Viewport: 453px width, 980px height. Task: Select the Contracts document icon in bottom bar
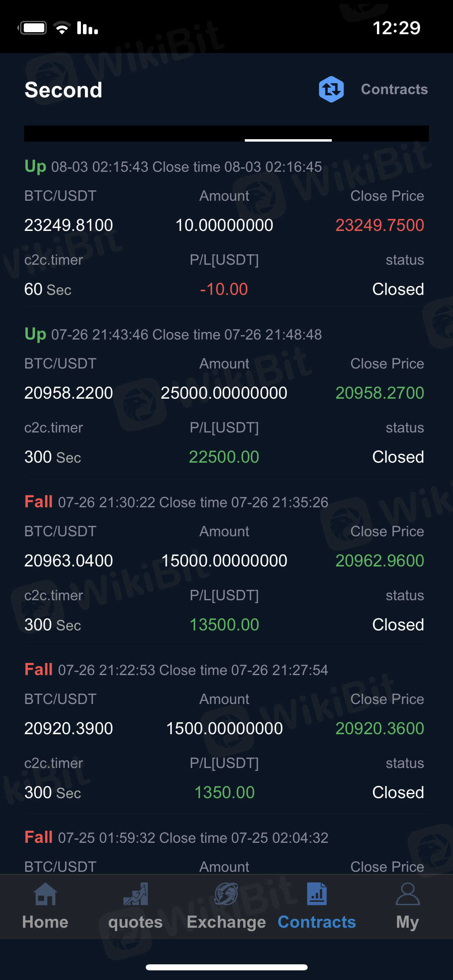tap(317, 894)
